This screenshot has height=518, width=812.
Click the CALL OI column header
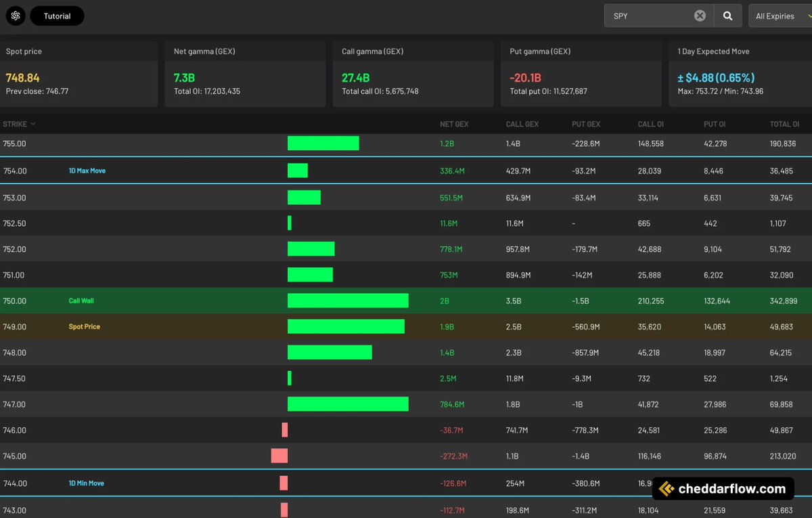pyautogui.click(x=652, y=124)
